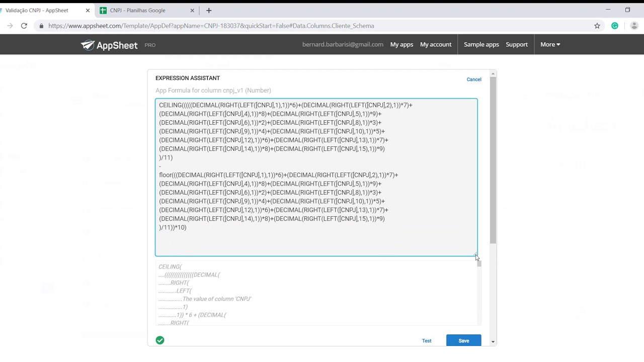Click the )/11))*10) line in formula
This screenshot has width=644, height=362.
[x=173, y=227]
